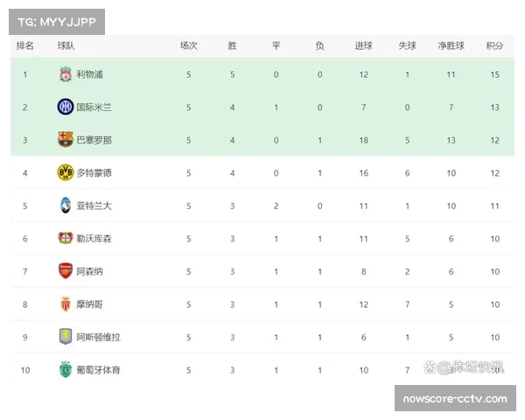Click the Inter Milan club crest icon
Screen dimensions: 525x420
66,107
